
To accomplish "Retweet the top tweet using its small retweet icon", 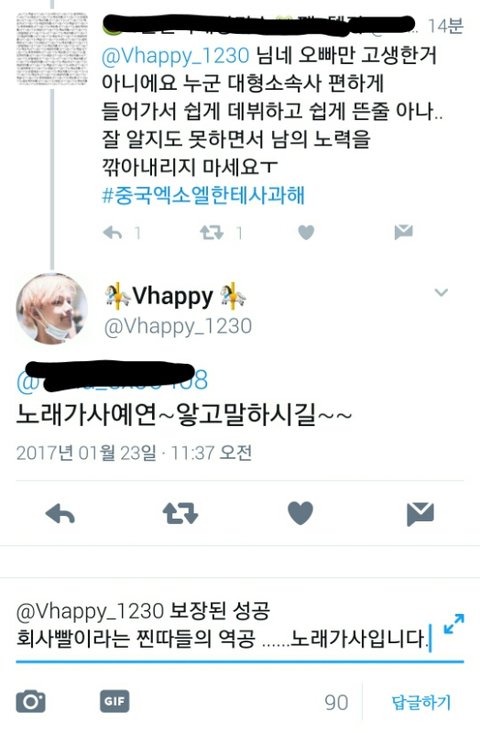I will 212,232.
